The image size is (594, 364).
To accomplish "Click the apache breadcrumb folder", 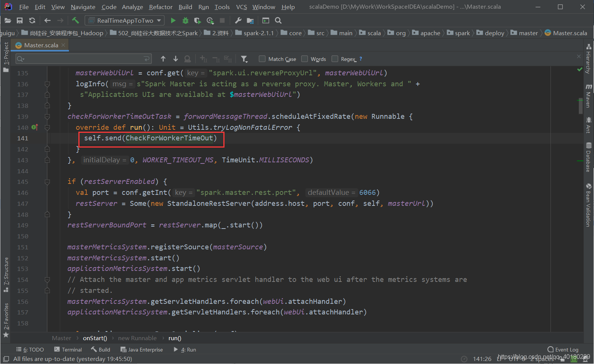I will click(426, 33).
